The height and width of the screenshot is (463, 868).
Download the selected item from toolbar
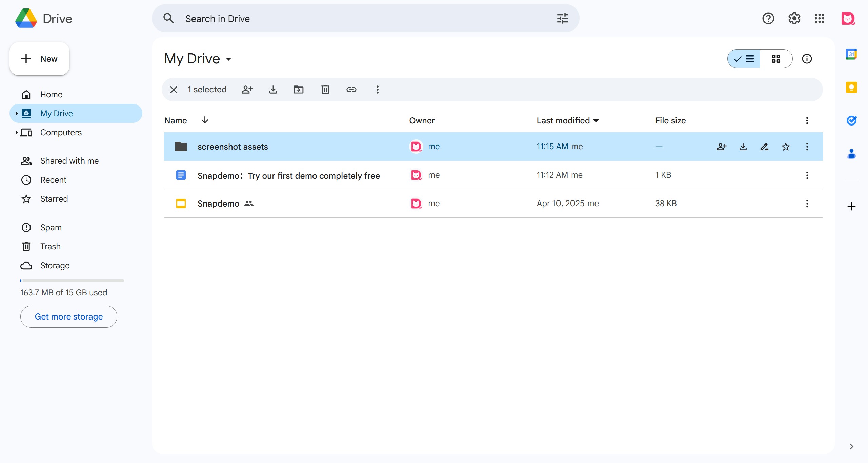(x=273, y=90)
